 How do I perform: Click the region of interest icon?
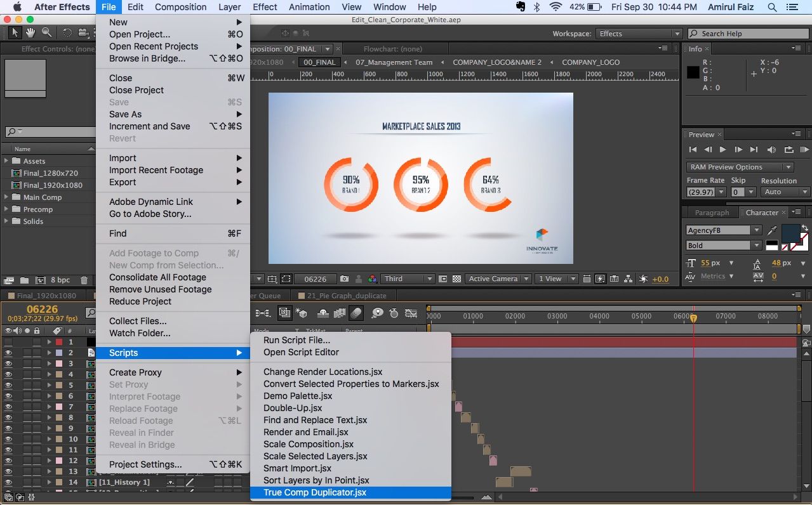point(443,279)
